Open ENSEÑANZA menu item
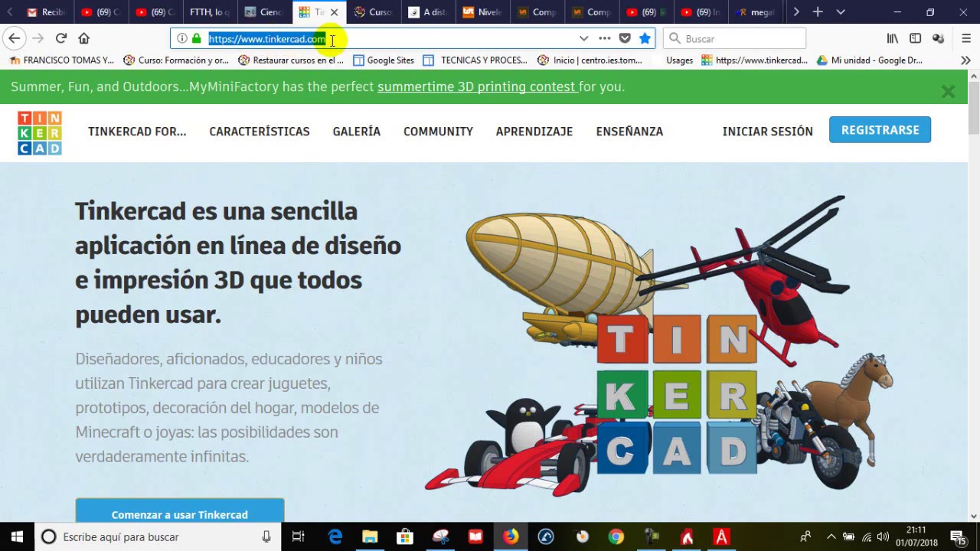The image size is (980, 551). (629, 132)
